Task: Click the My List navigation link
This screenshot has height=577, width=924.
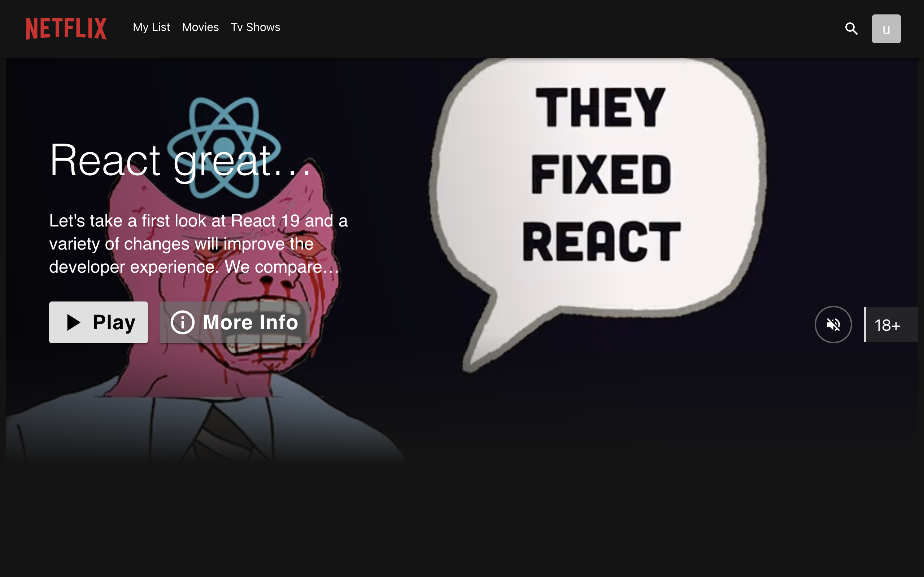Action: coord(151,27)
